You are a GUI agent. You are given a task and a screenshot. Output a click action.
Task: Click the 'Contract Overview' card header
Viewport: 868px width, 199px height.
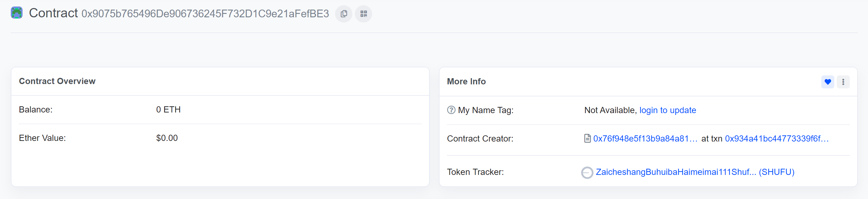[x=57, y=81]
